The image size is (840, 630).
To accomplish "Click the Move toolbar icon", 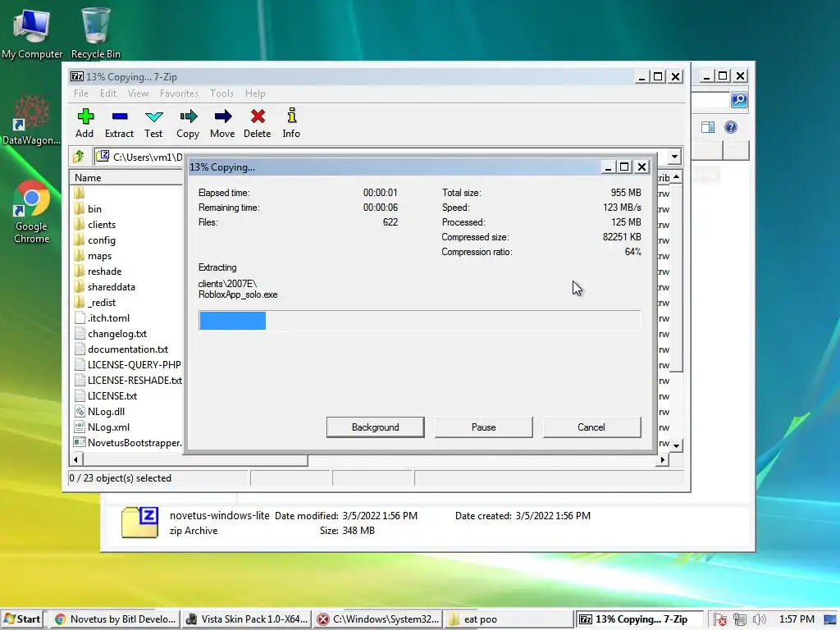I will point(222,123).
